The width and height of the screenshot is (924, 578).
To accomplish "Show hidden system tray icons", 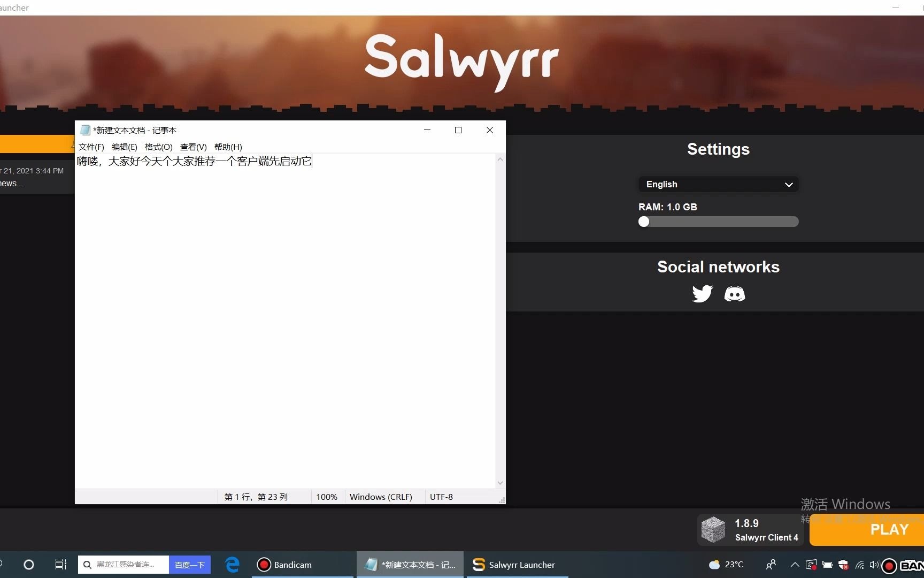I will pos(795,565).
